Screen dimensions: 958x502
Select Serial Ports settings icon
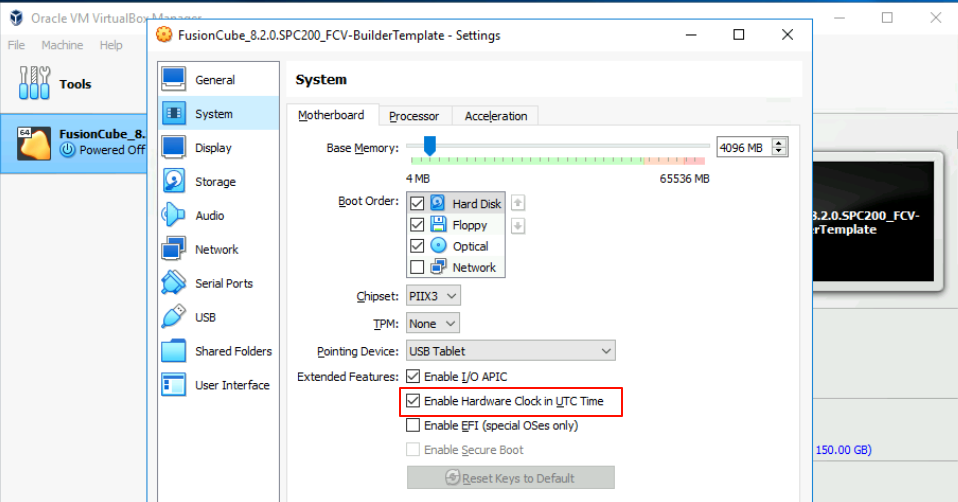[174, 284]
